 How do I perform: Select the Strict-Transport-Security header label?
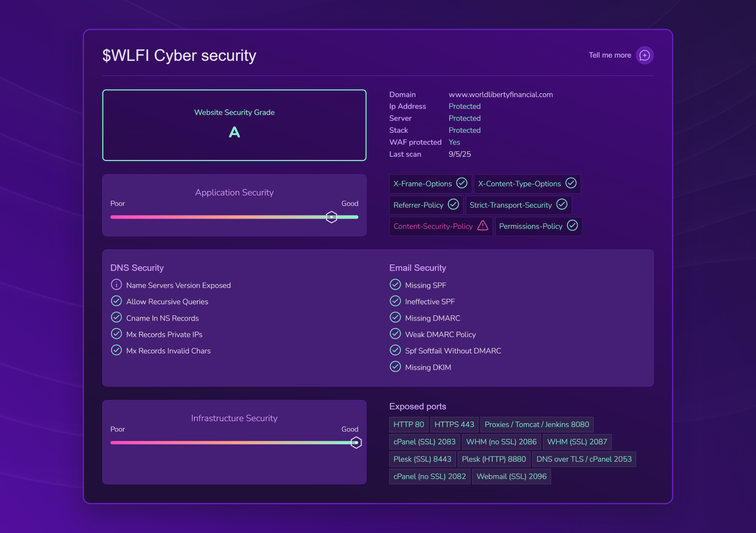pos(511,205)
